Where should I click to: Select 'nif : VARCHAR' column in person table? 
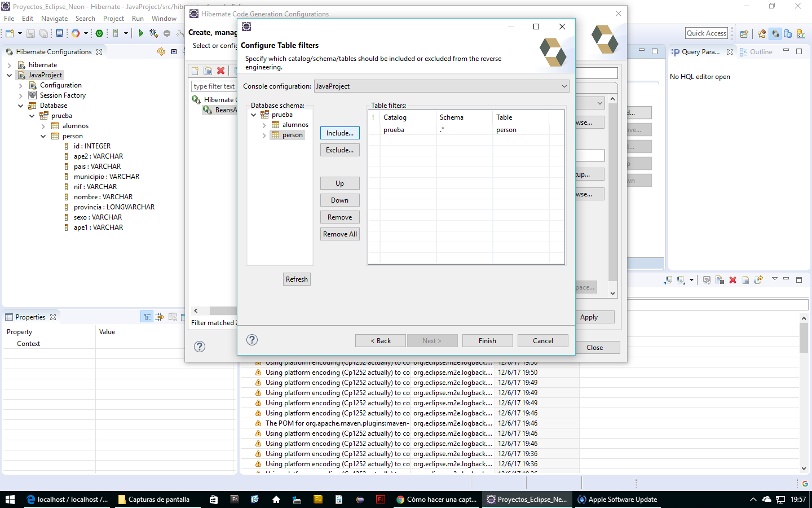[x=95, y=187]
